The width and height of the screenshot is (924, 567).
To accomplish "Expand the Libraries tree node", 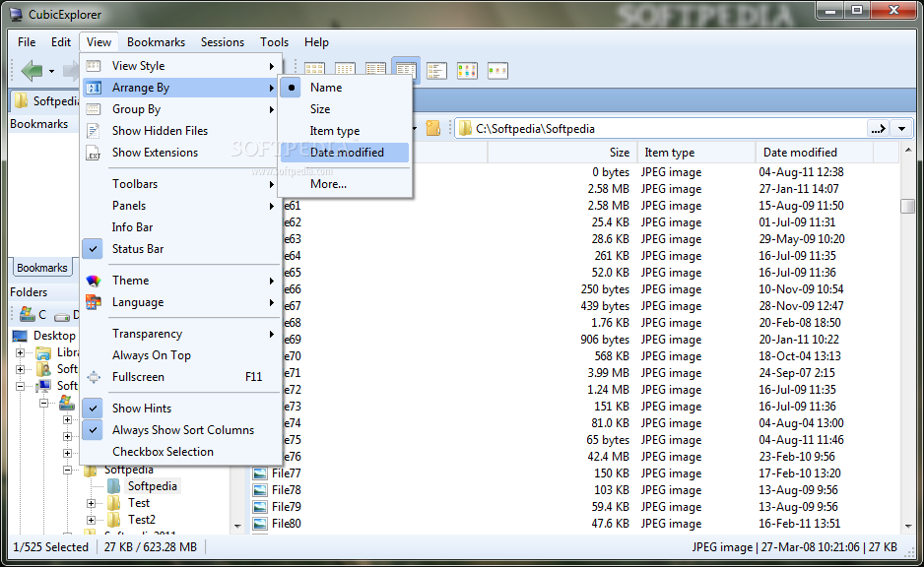I will (x=20, y=352).
